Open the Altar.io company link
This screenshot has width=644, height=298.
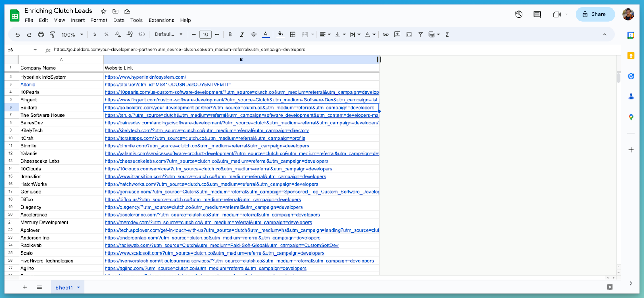click(28, 85)
